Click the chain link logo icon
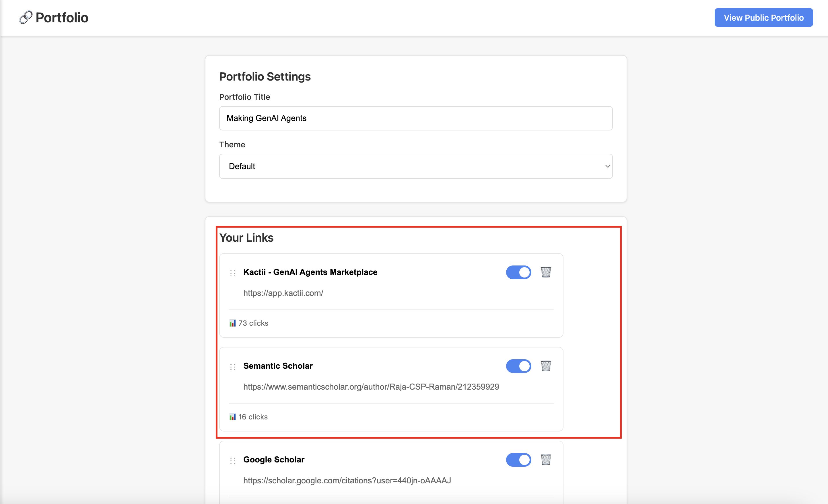The height and width of the screenshot is (504, 828). [x=26, y=17]
